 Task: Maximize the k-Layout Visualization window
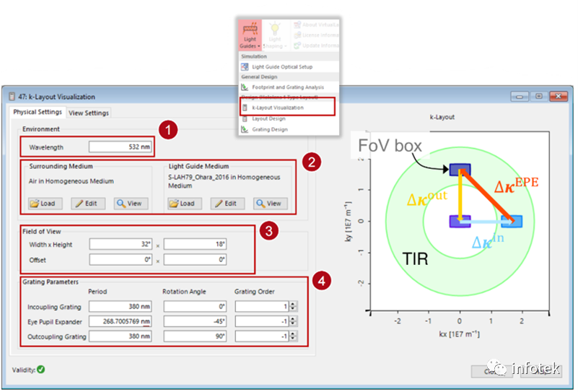point(539,96)
